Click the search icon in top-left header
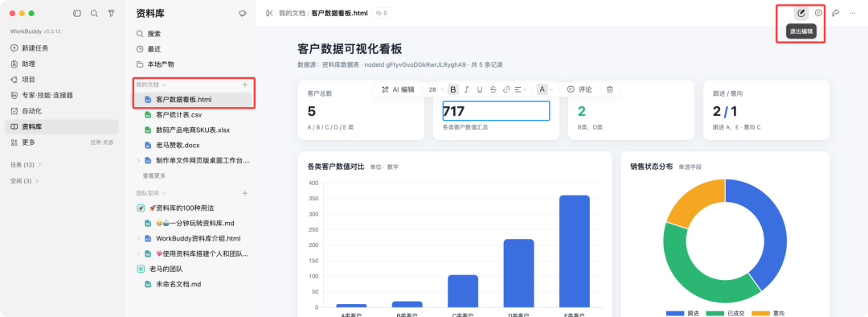Screen dimensions: 868x317 click(94, 14)
